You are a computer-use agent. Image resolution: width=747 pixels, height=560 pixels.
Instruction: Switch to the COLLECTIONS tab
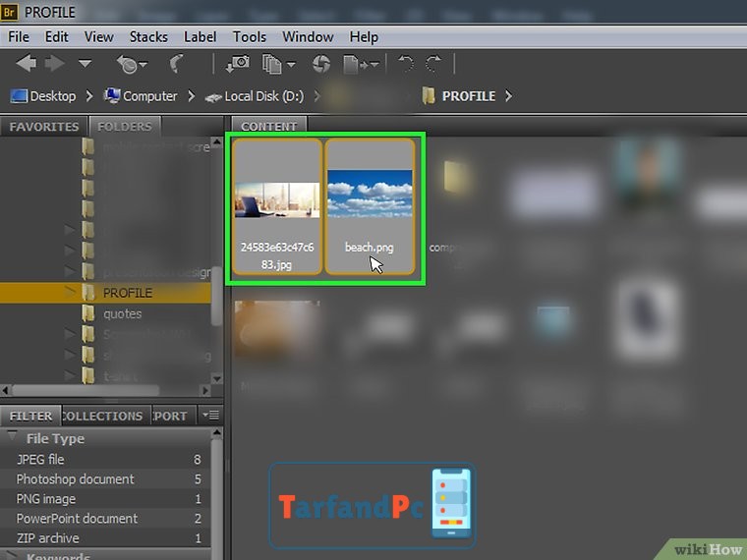coord(107,416)
